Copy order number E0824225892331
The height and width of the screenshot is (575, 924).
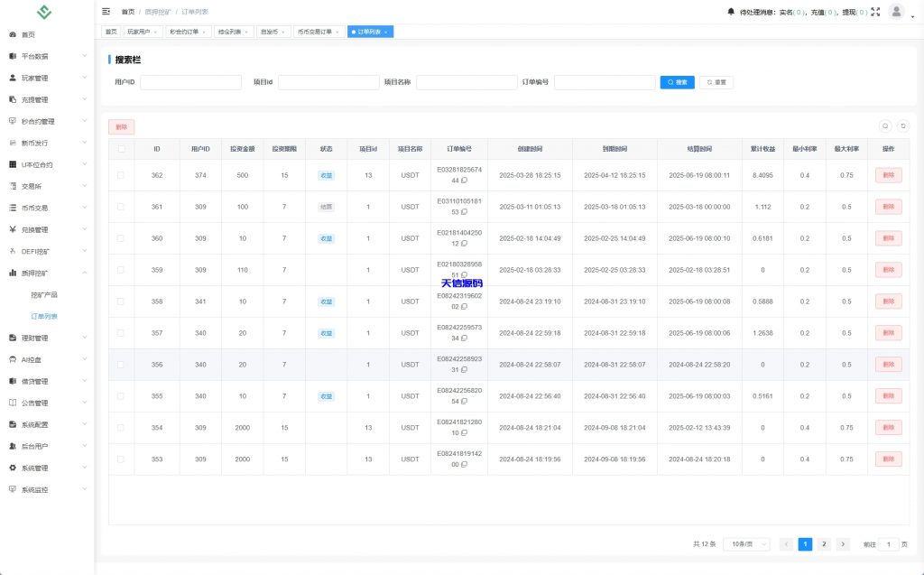click(x=465, y=370)
